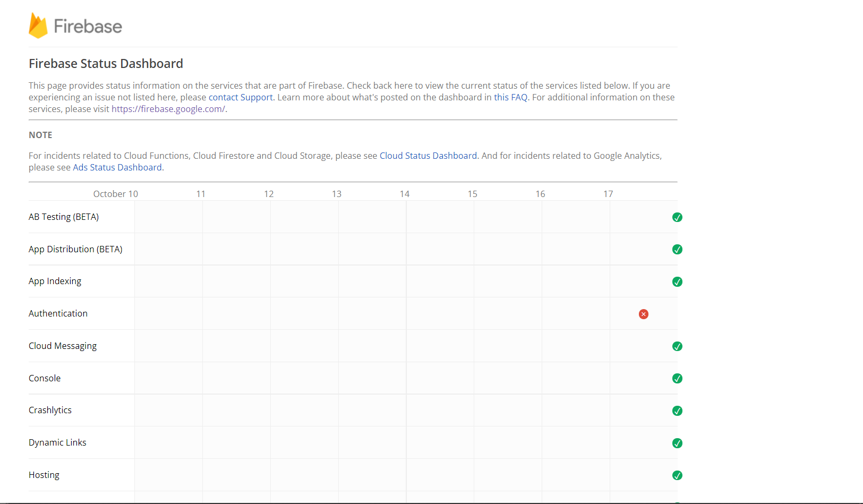Select the App Distribution (BETA) row label
863x504 pixels.
coord(75,249)
